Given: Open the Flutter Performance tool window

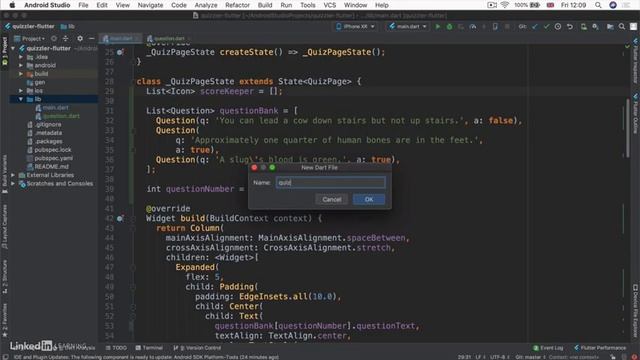Looking at the screenshot, I should [x=600, y=348].
